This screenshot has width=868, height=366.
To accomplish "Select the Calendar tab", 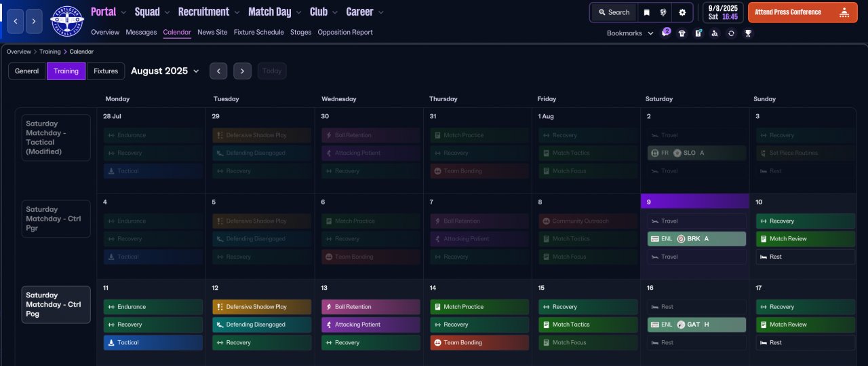I will click(x=177, y=32).
